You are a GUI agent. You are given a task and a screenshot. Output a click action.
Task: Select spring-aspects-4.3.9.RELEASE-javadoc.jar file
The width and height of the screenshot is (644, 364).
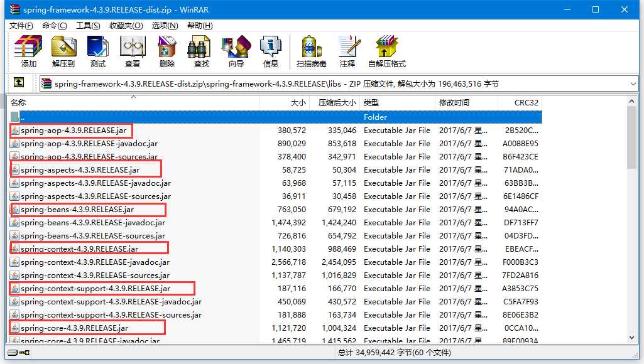(96, 183)
